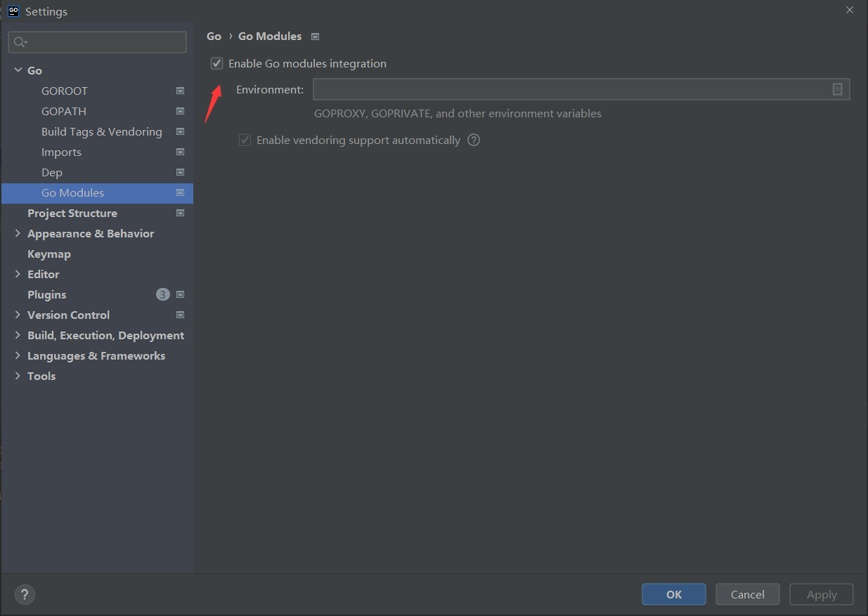The image size is (868, 616).
Task: Click the 'Enable Go modules integration' label
Action: coord(307,63)
